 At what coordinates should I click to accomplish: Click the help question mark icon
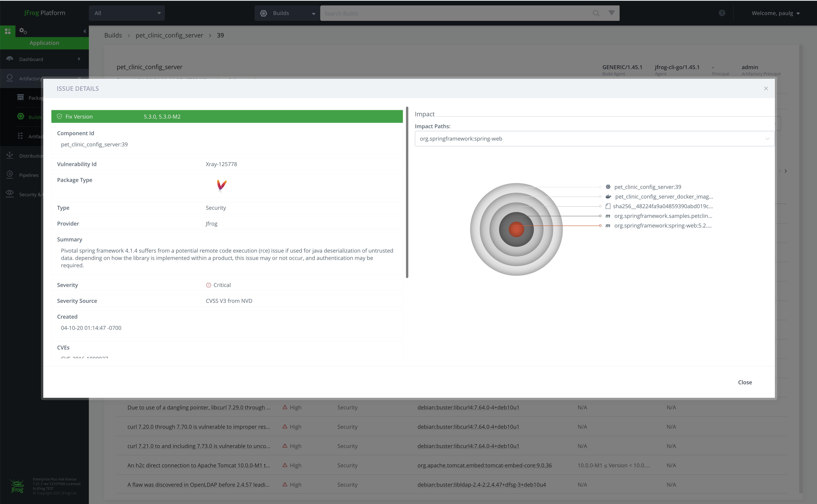(722, 13)
